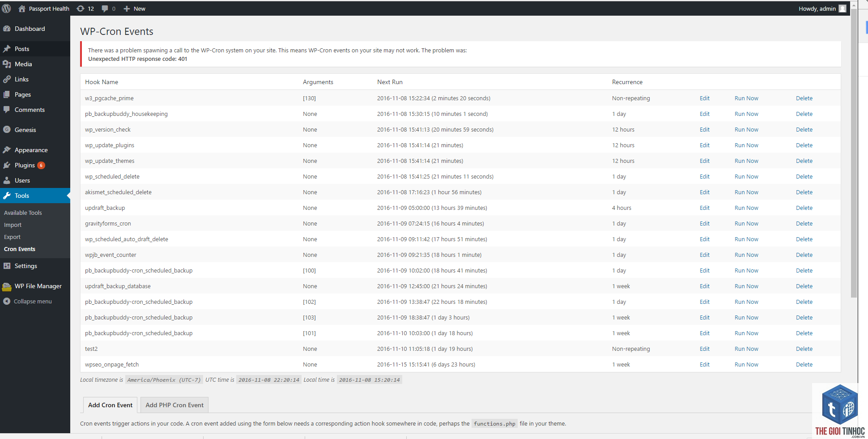Click the Genesis icon in sidebar

[x=7, y=130]
